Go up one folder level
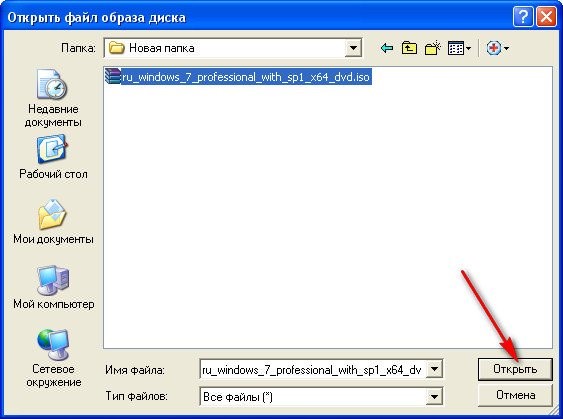The height and width of the screenshot is (419, 563). tap(409, 48)
